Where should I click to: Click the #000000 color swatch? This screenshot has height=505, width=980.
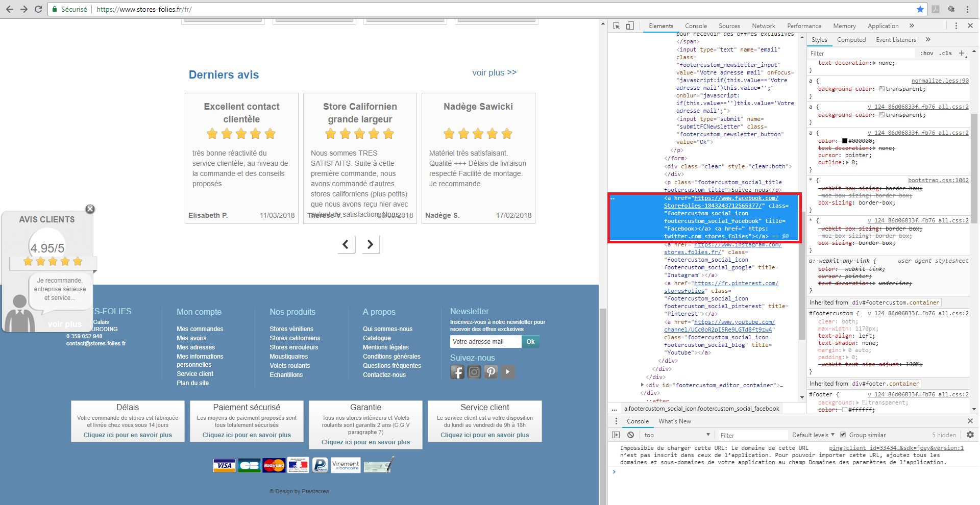point(845,141)
